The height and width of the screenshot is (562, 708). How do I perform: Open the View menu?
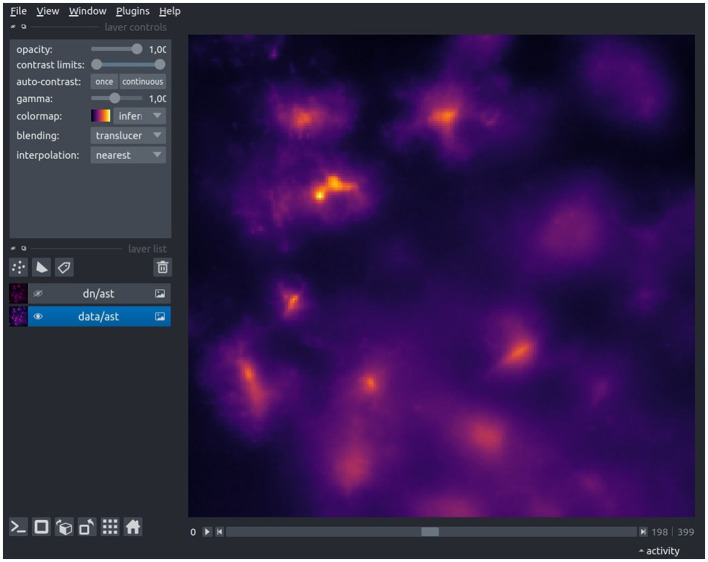click(47, 11)
